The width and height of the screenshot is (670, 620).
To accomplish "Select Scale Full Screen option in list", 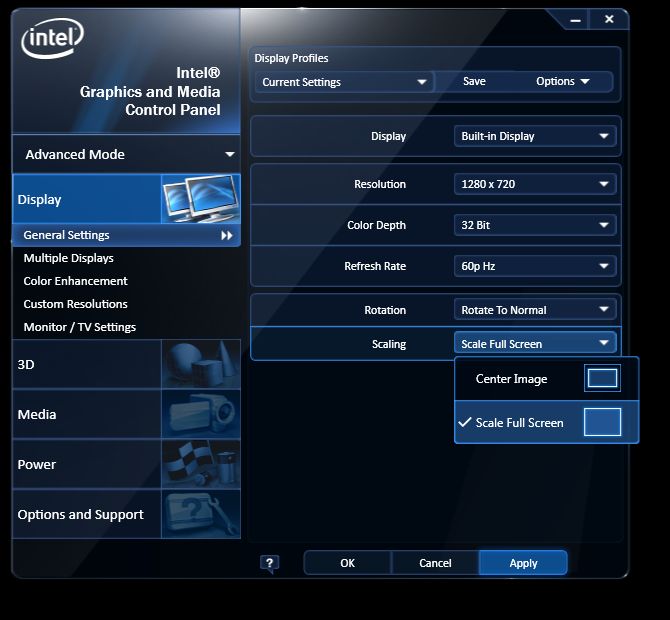I will [x=547, y=422].
